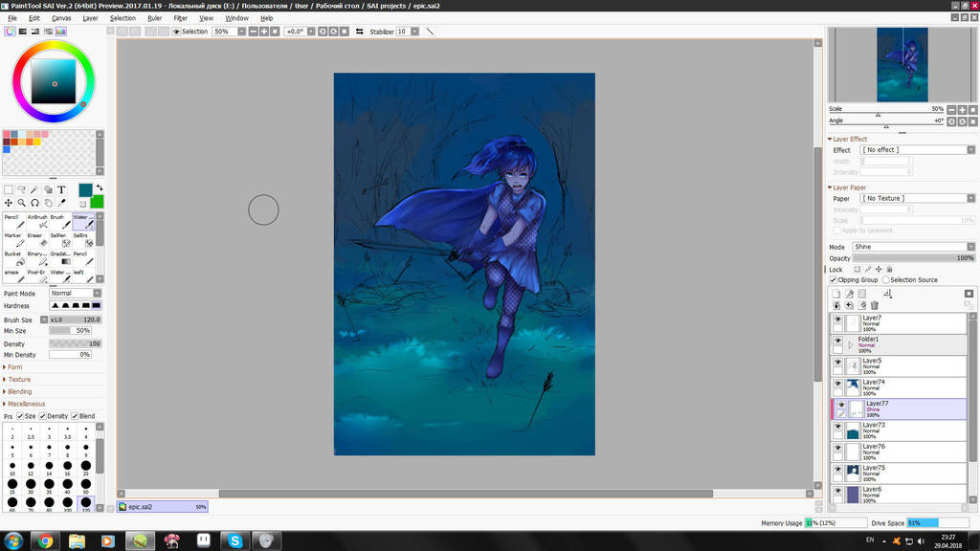Open the Window menu
980x551 pixels.
pyautogui.click(x=237, y=18)
